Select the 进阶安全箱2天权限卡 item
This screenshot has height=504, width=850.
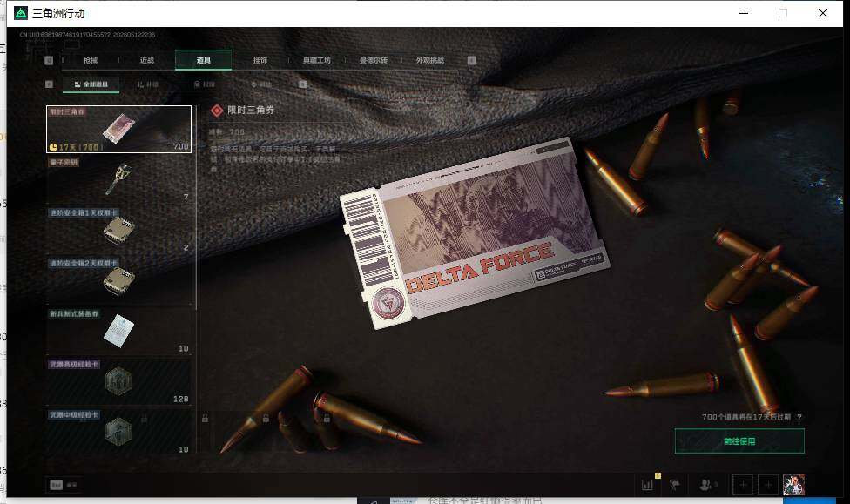(x=118, y=280)
